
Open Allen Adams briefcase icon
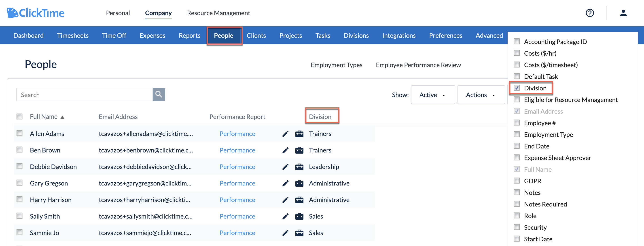coord(299,134)
